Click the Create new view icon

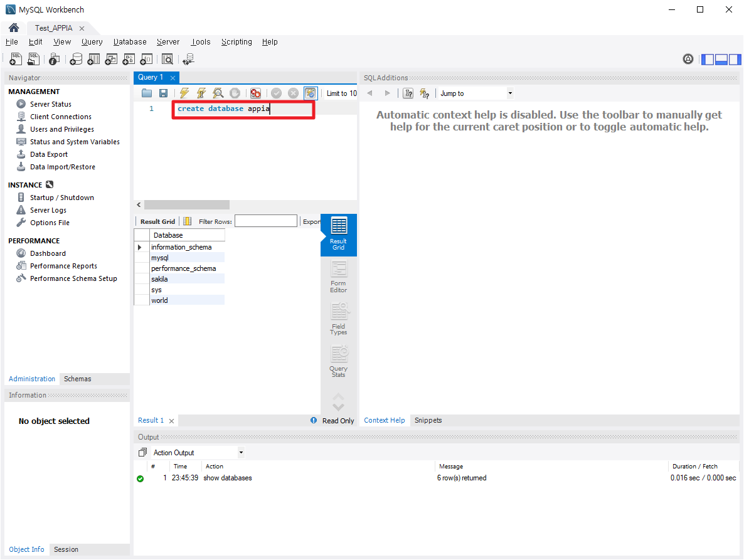[111, 59]
